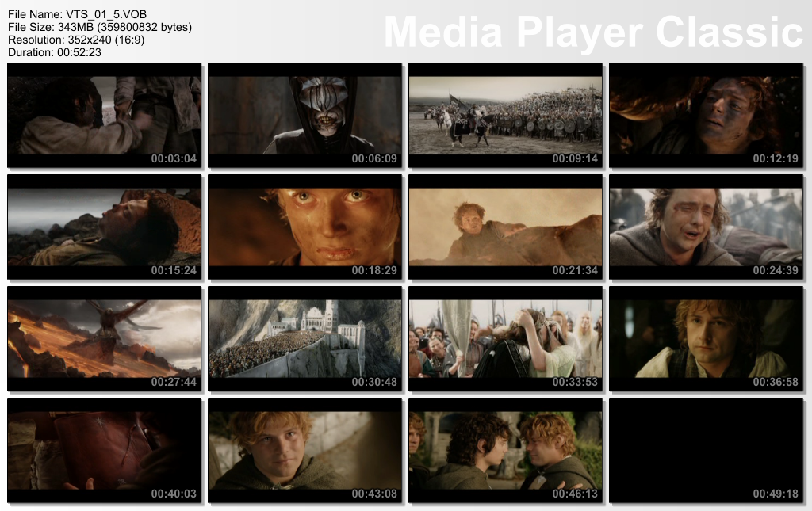
Task: Click the 00:15:24 timestamp label
Action: (174, 270)
